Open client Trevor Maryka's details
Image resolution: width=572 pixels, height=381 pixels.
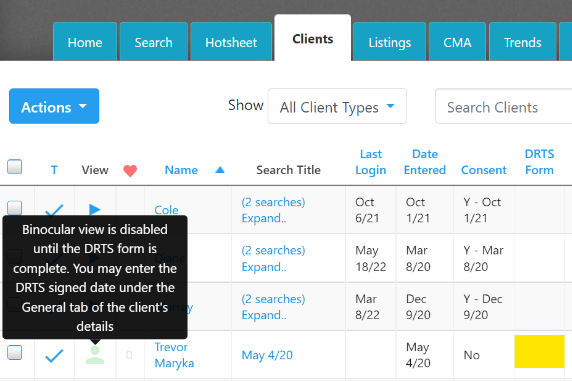pyautogui.click(x=174, y=355)
